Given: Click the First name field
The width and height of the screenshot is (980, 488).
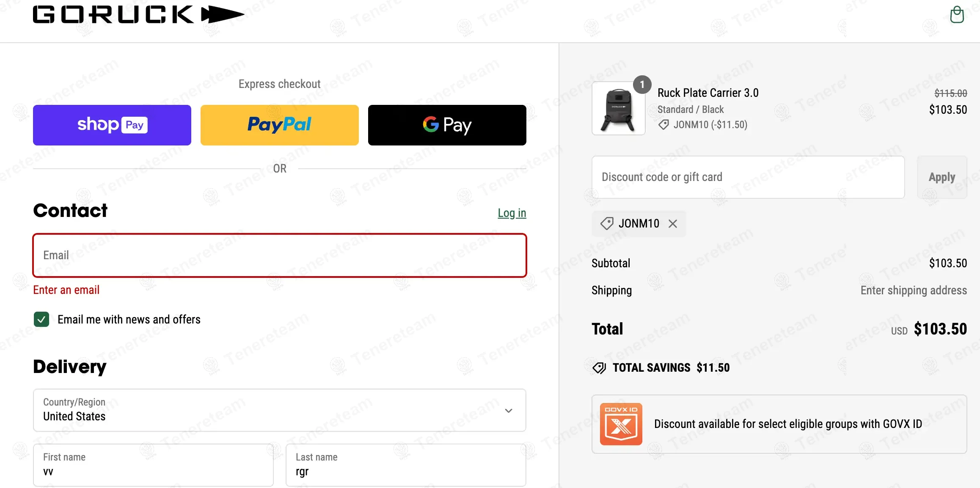Looking at the screenshot, I should coord(153,465).
